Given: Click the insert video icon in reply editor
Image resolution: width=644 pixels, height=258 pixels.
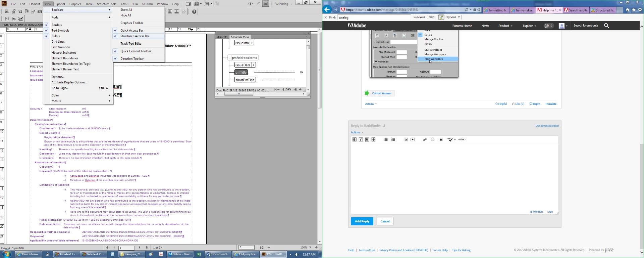Looking at the screenshot, I should pyautogui.click(x=413, y=139).
